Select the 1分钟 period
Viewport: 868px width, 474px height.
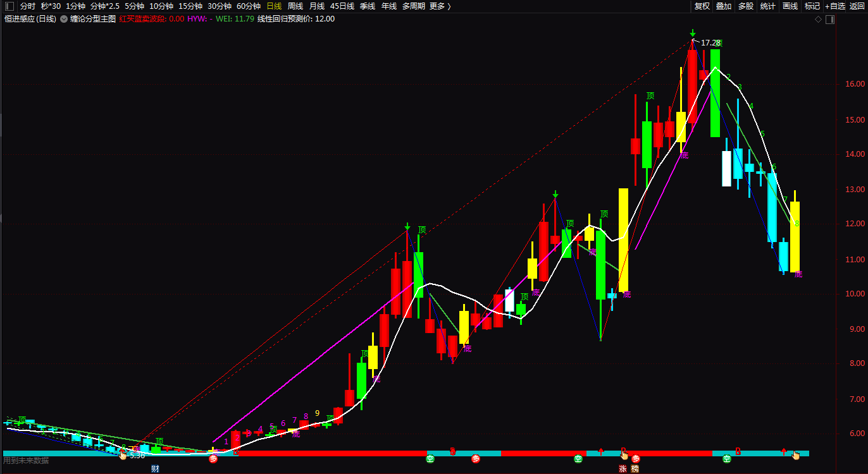[76, 6]
